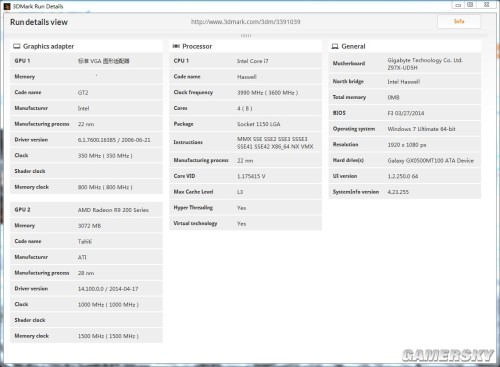Click the Processor chip icon
This screenshot has width=500, height=367.
point(176,46)
